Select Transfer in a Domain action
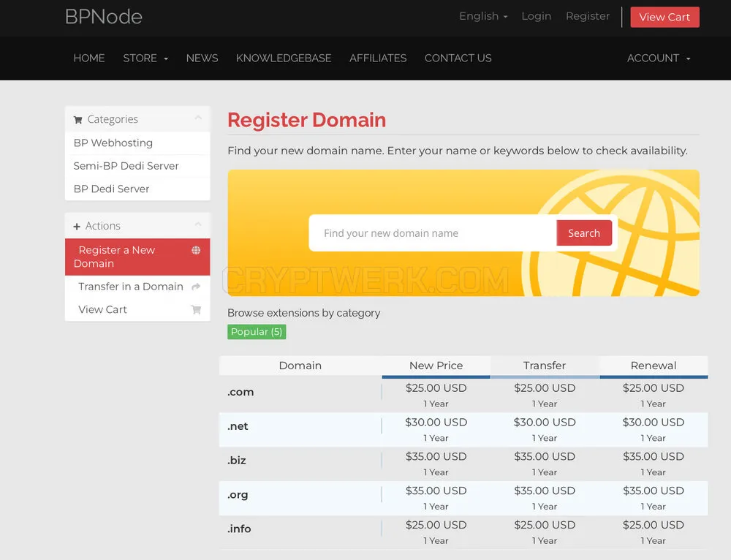Screen dimensions: 731x560 click(x=137, y=287)
